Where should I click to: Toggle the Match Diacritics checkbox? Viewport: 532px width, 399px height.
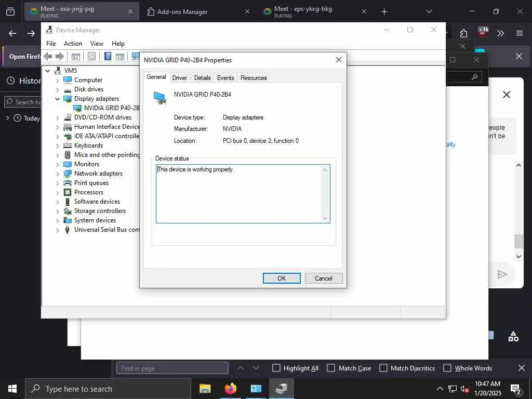383,368
